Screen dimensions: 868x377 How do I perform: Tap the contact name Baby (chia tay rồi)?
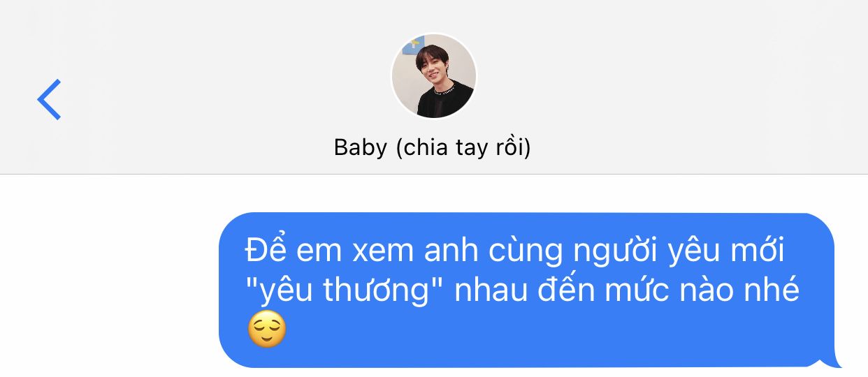[x=433, y=148]
